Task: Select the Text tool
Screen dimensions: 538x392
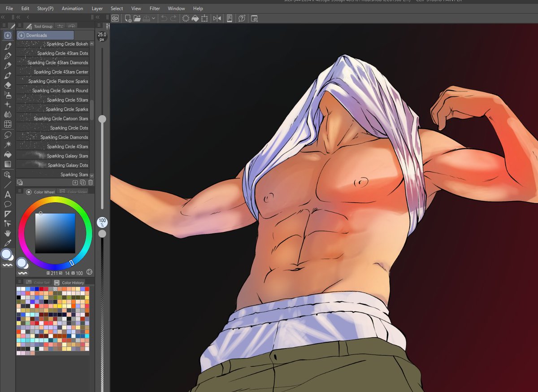Action: (x=8, y=194)
